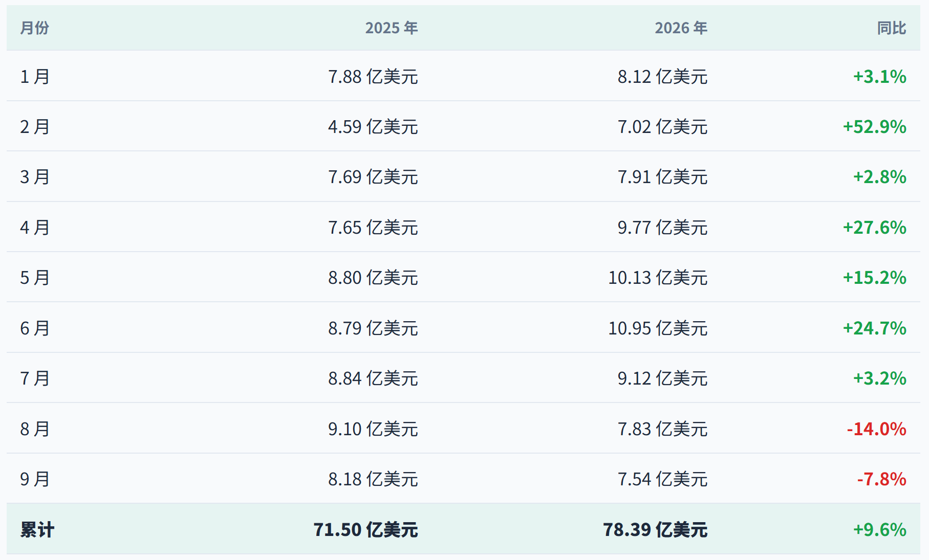
Task: Select the 7.02 亿美元 cell
Action: point(663,127)
